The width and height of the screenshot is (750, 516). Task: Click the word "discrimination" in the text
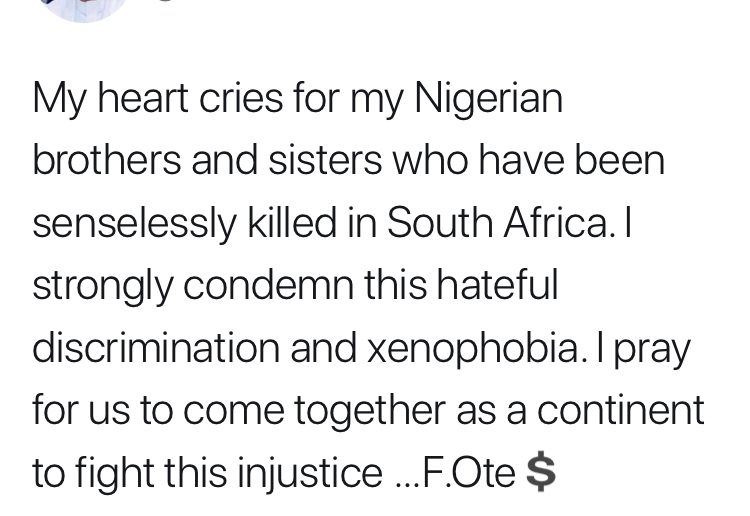click(156, 347)
